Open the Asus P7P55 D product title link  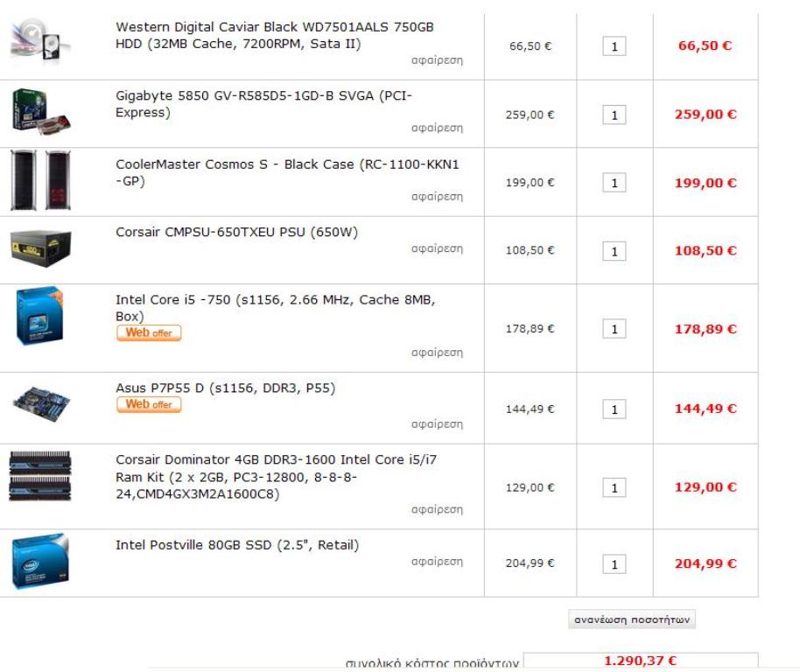coord(226,388)
